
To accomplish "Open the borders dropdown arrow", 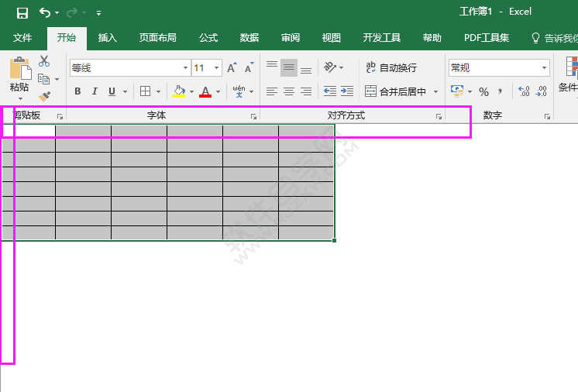I will [x=158, y=91].
